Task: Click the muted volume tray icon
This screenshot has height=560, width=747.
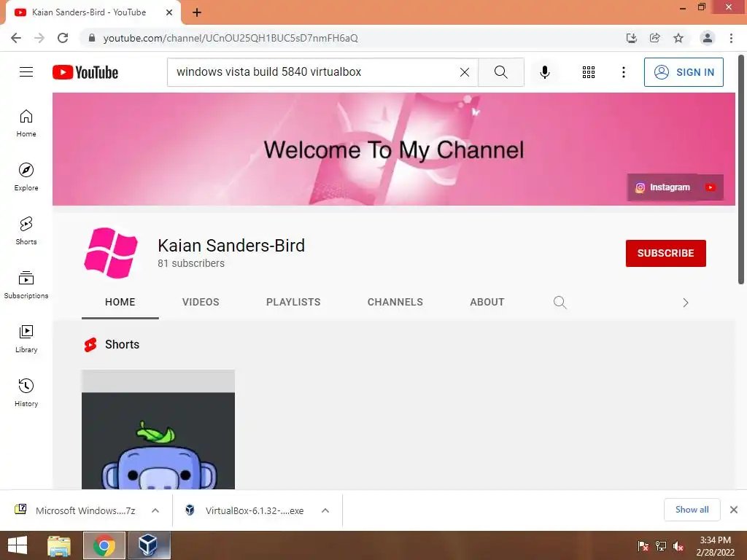Action: coord(679,546)
